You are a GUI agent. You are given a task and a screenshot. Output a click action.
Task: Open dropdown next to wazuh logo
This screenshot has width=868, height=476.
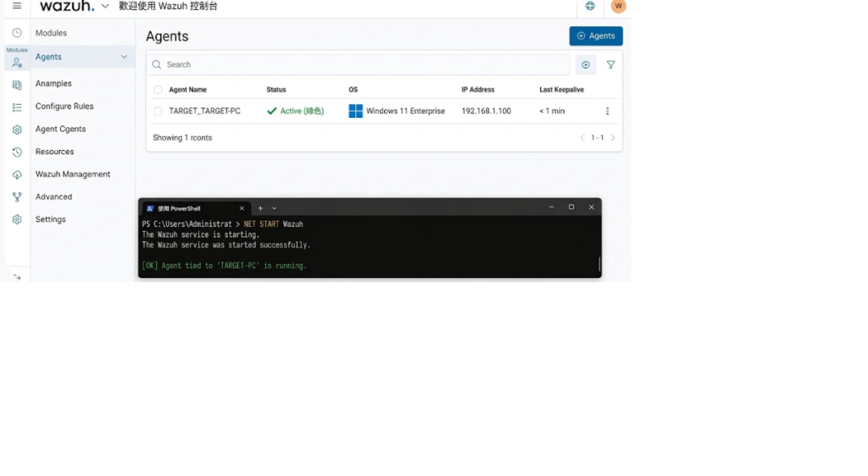105,6
